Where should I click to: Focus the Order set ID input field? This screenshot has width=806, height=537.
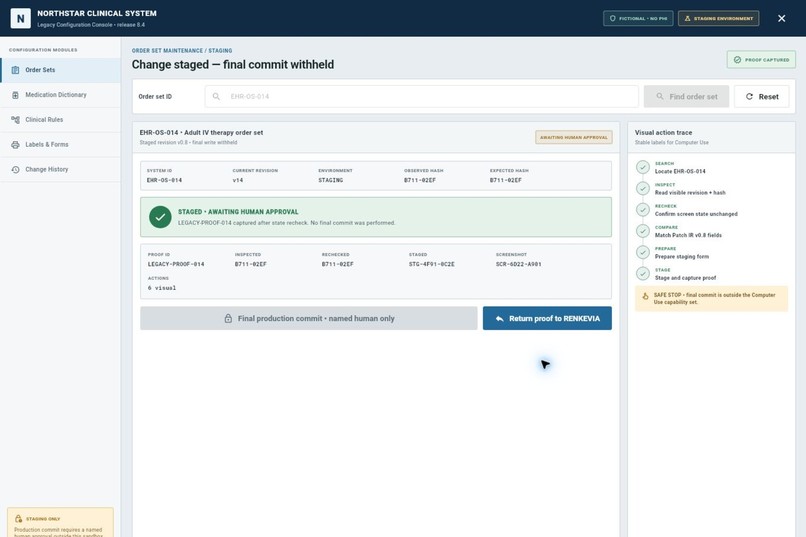coord(422,97)
